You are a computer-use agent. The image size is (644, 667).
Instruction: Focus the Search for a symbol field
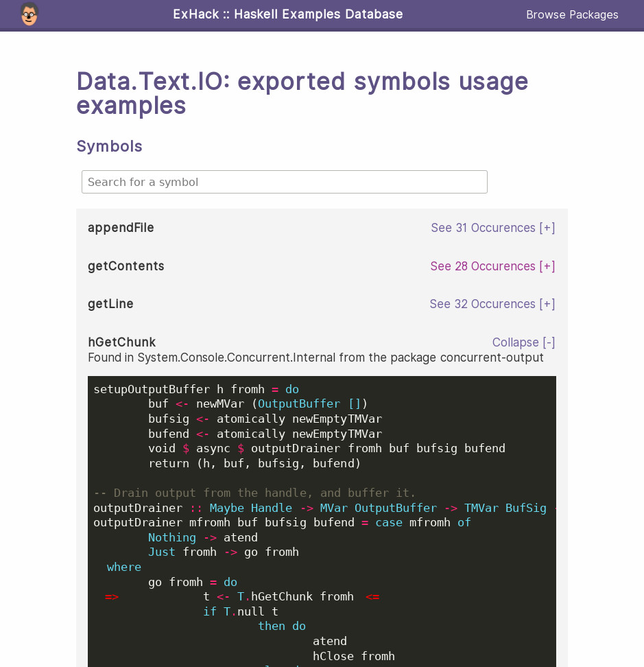285,182
